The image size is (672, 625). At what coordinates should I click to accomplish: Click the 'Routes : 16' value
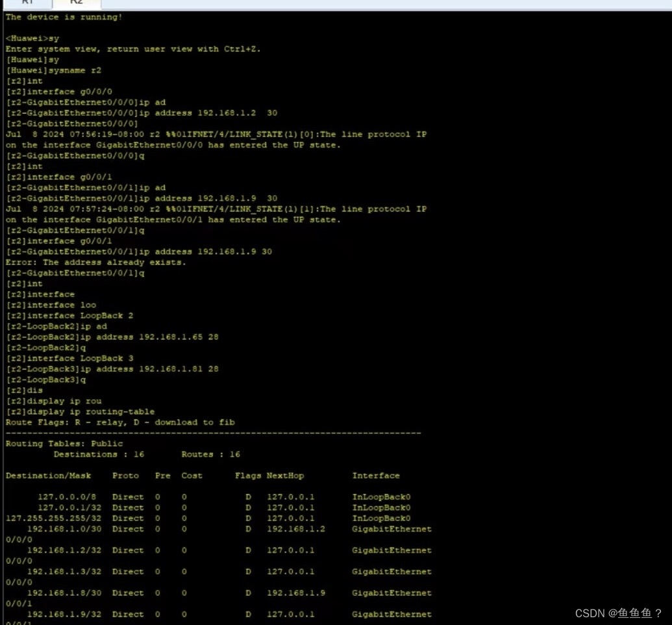211,455
